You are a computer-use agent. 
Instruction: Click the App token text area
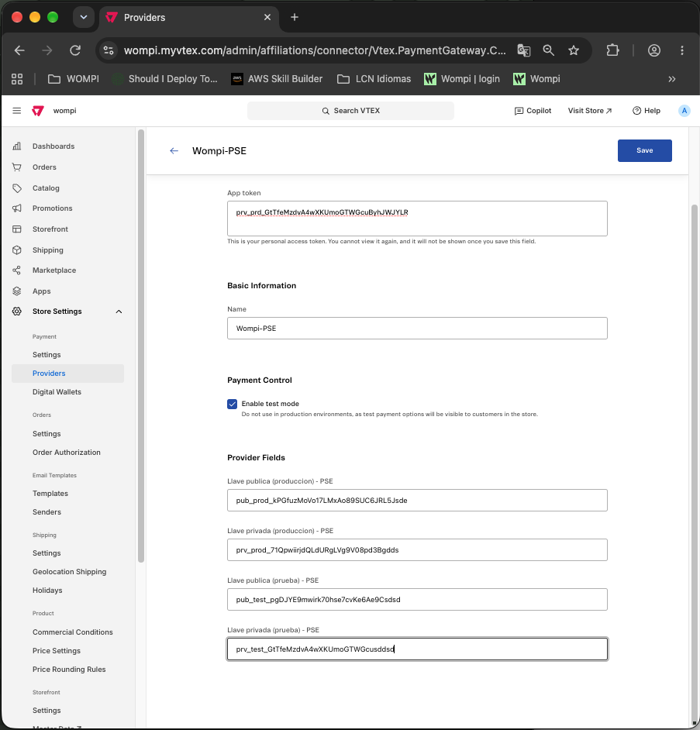417,219
